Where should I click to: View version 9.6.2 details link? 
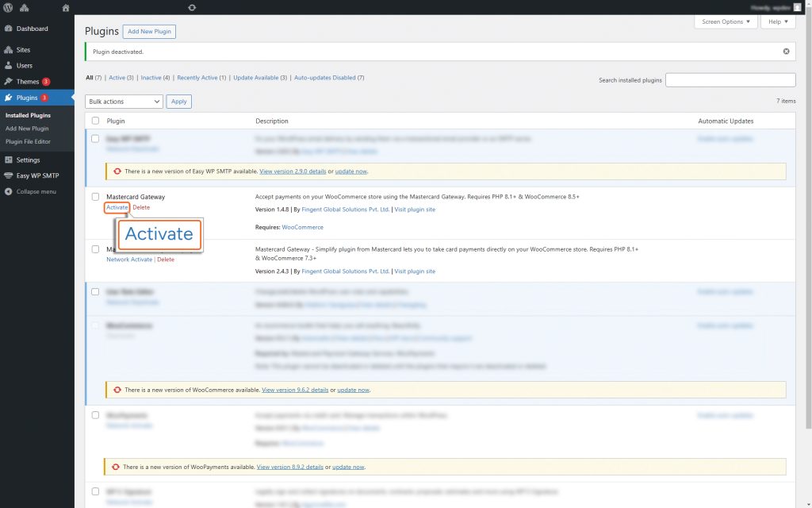tap(295, 391)
